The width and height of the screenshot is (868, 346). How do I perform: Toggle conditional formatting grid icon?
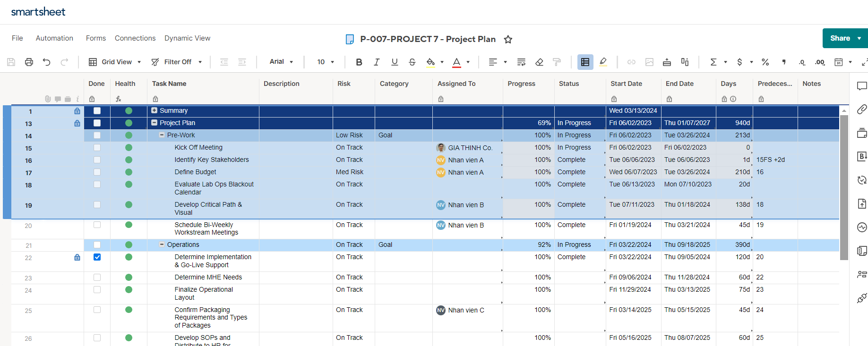(x=585, y=62)
